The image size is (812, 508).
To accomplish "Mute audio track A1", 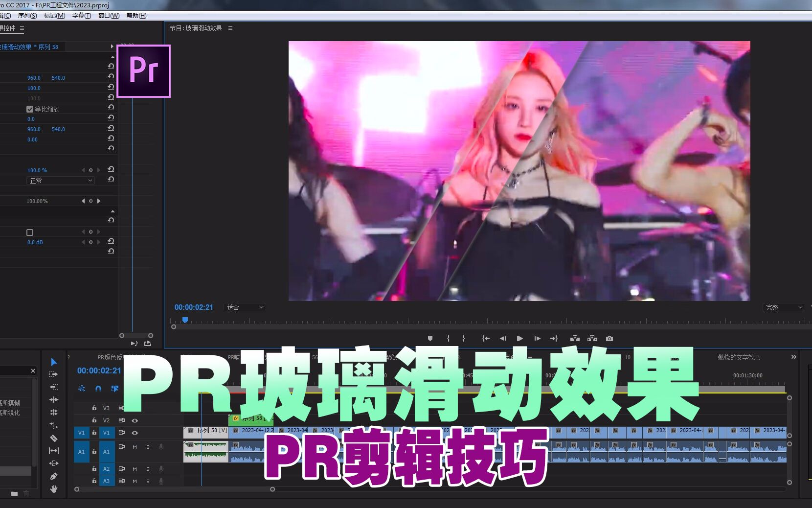I will [x=135, y=447].
